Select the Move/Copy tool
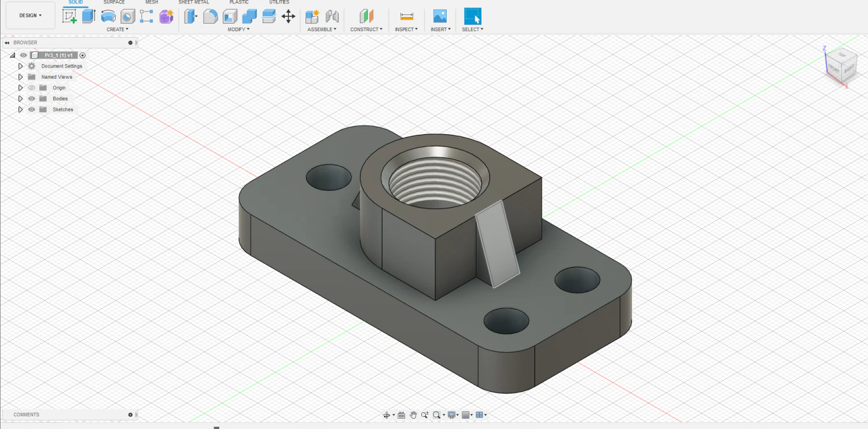Image resolution: width=868 pixels, height=429 pixels. pyautogui.click(x=288, y=16)
